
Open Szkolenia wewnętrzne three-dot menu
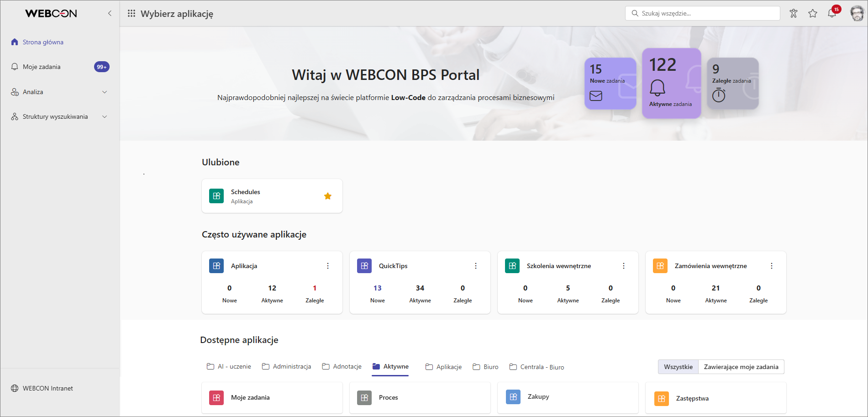(624, 266)
